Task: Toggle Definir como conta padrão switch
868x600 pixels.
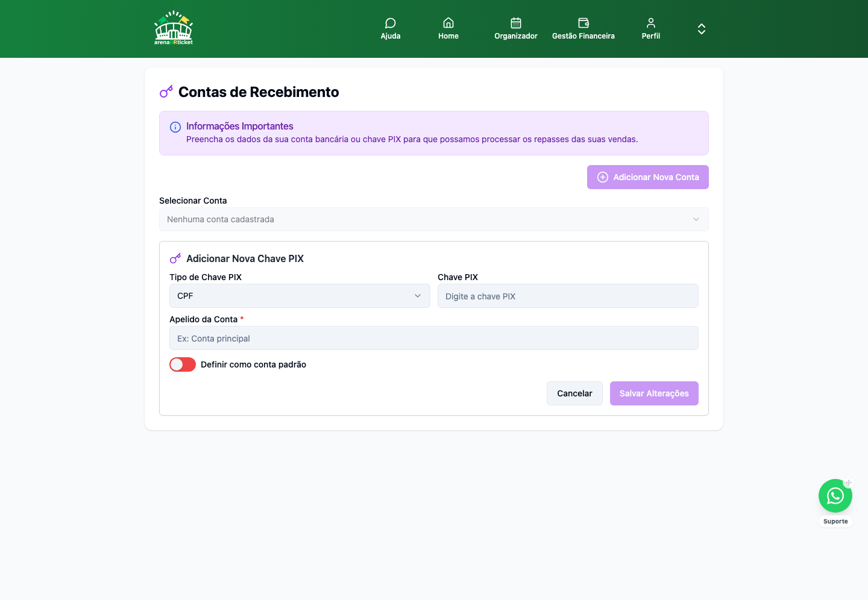Action: pos(183,364)
